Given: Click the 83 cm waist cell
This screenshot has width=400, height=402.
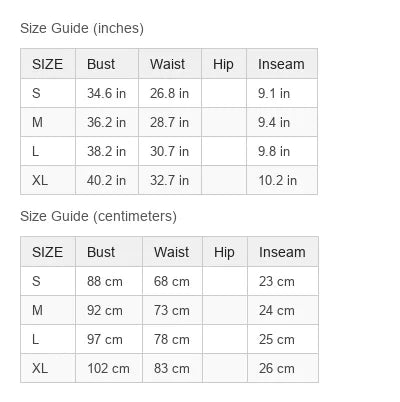Looking at the screenshot, I should tap(172, 368).
